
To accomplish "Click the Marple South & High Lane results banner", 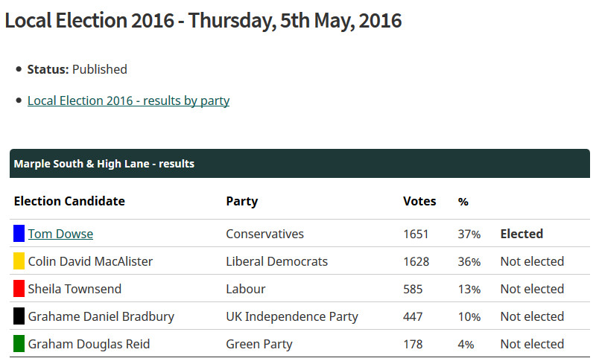I will (300, 164).
